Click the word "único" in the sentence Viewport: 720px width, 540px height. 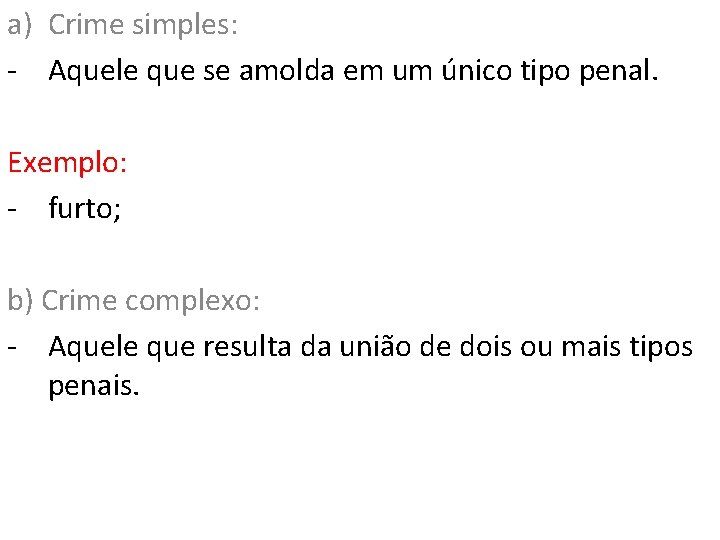coord(477,70)
